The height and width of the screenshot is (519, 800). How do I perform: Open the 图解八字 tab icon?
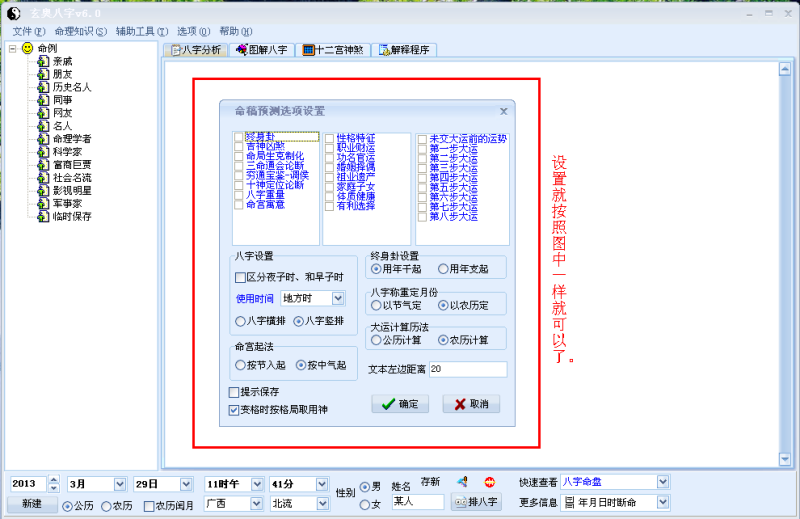tap(242, 50)
